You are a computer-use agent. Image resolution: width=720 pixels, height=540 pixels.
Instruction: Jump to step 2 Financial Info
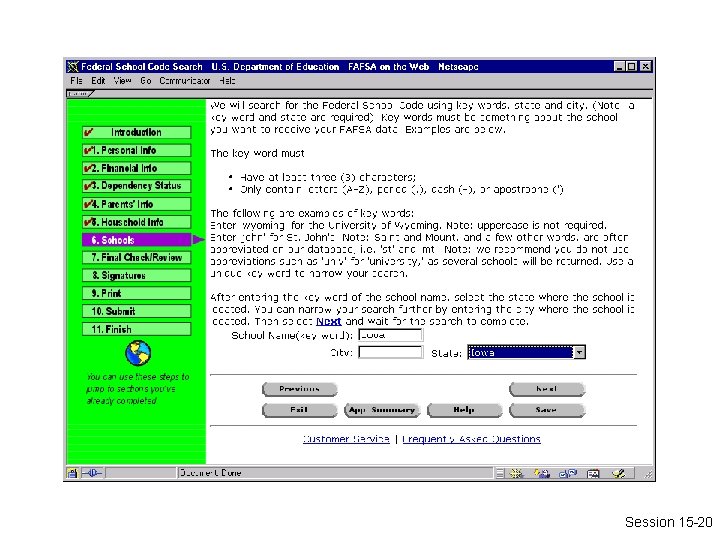[x=137, y=168]
